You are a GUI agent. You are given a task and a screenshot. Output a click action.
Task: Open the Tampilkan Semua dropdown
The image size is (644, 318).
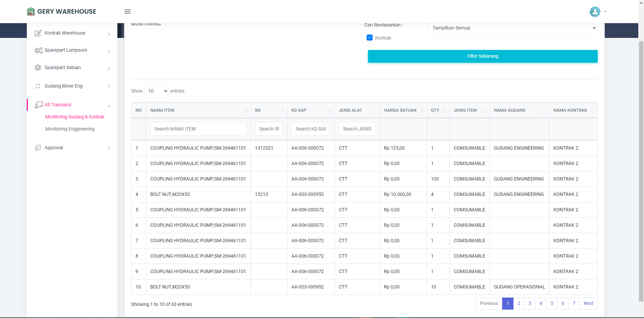[x=512, y=28]
